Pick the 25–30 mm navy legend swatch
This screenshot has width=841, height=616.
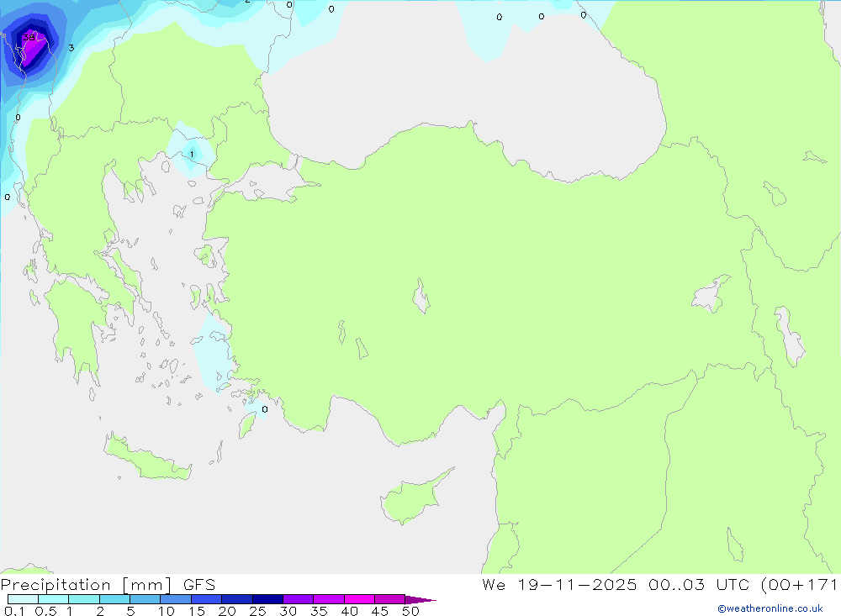coord(267,599)
